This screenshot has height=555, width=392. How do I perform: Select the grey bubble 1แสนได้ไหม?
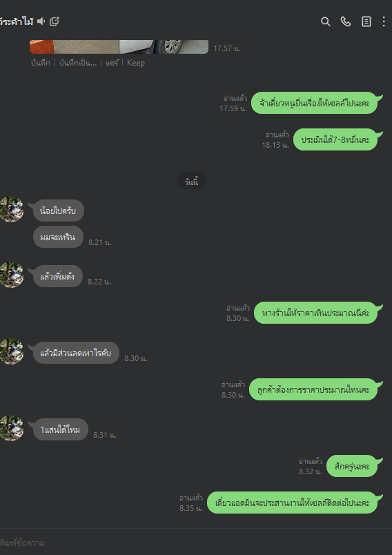(x=60, y=429)
